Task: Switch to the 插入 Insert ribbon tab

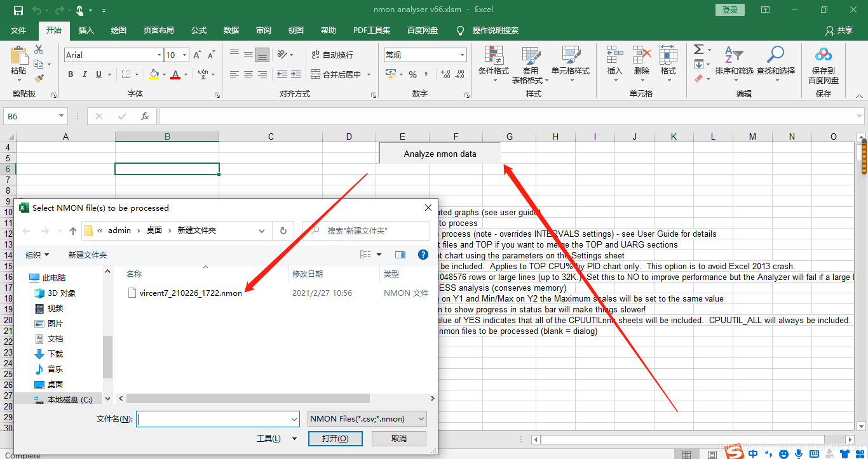Action: click(86, 30)
